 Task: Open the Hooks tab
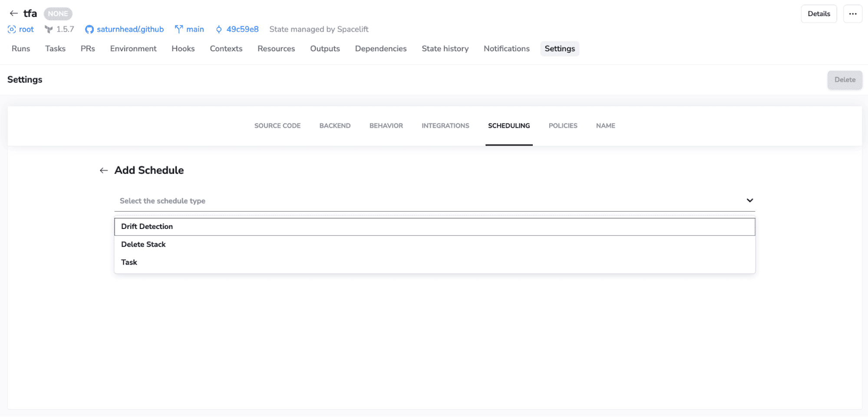click(x=183, y=49)
